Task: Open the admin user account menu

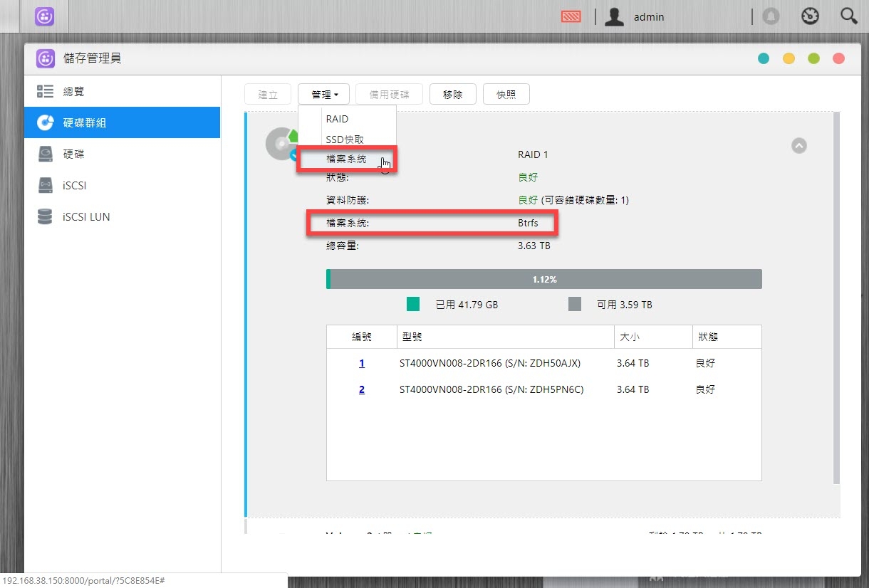Action: pos(634,16)
